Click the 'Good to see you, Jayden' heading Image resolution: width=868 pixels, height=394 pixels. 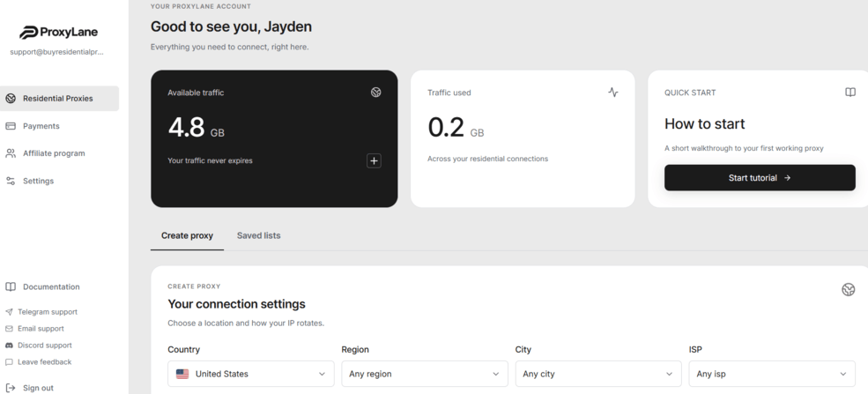(x=231, y=26)
